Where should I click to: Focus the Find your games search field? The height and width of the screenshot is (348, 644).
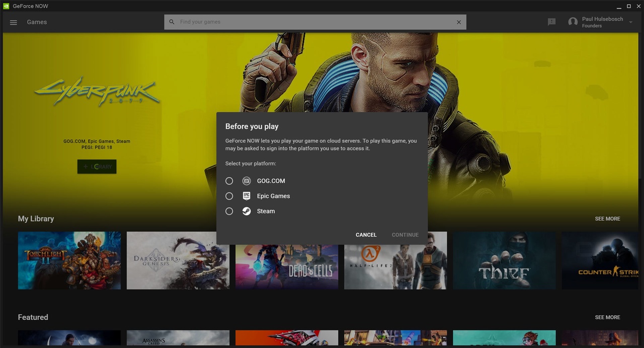[315, 22]
